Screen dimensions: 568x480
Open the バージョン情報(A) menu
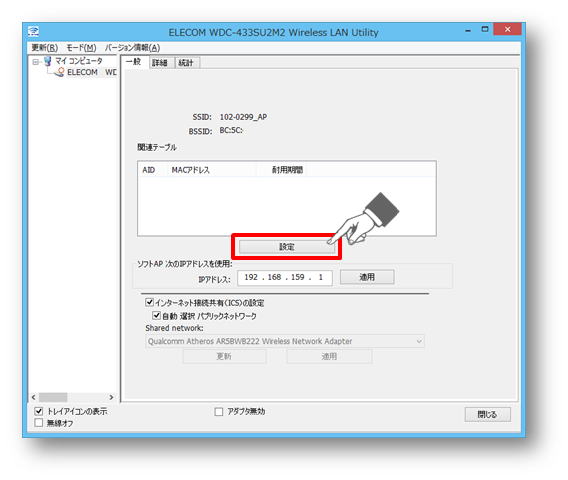pyautogui.click(x=132, y=48)
